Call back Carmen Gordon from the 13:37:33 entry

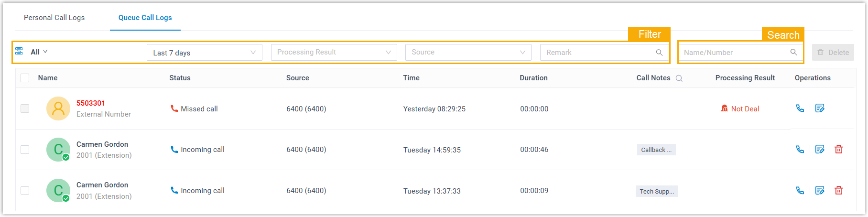pos(800,191)
